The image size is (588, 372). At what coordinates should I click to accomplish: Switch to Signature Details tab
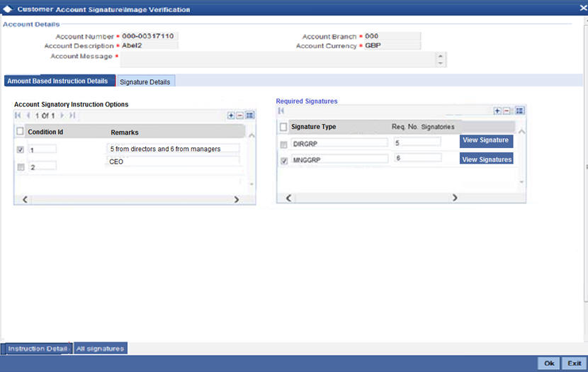coord(145,81)
